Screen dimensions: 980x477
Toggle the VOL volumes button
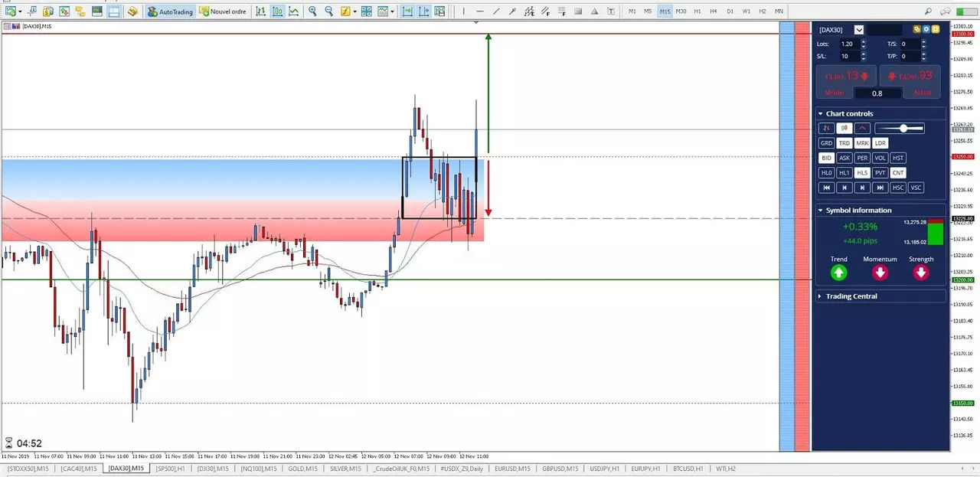pos(880,158)
